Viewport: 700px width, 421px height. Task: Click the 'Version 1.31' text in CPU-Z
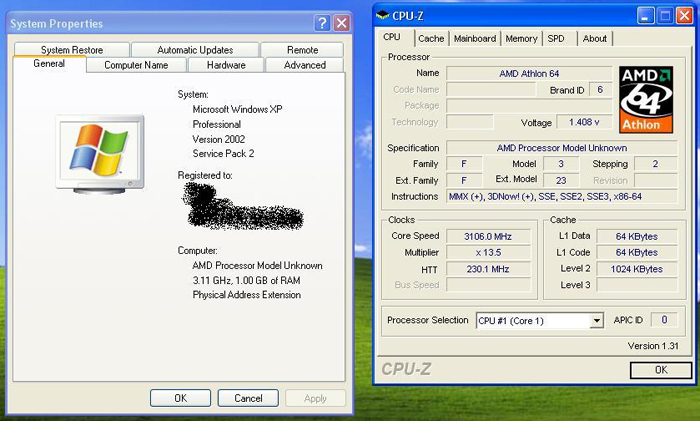[x=653, y=346]
